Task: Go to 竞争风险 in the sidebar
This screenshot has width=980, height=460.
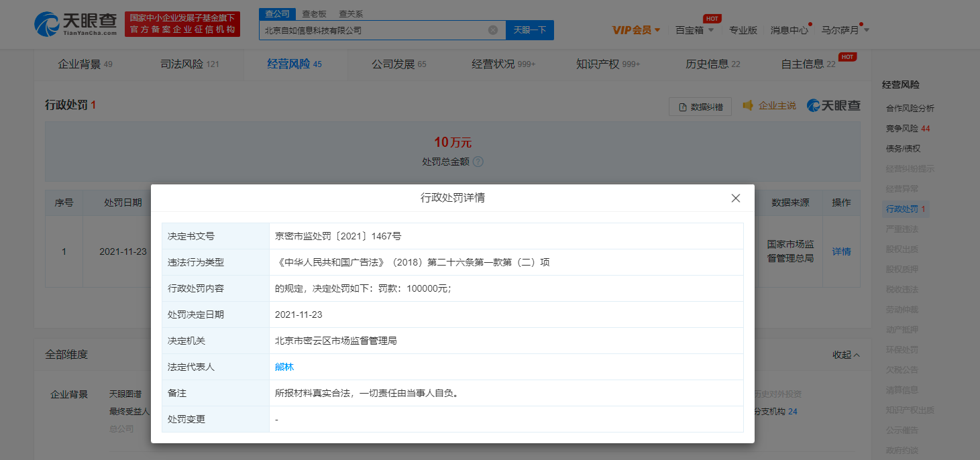Action: [907, 128]
